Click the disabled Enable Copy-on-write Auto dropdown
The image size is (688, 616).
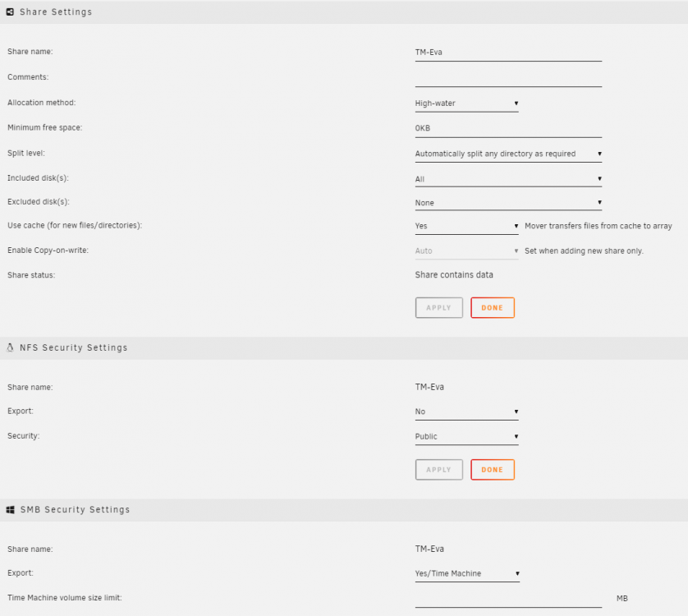[466, 251]
